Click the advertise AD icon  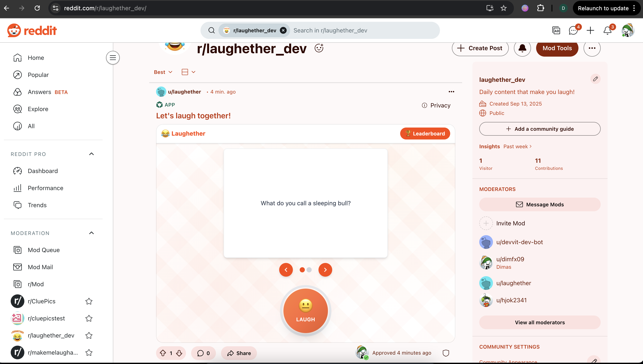pyautogui.click(x=556, y=31)
